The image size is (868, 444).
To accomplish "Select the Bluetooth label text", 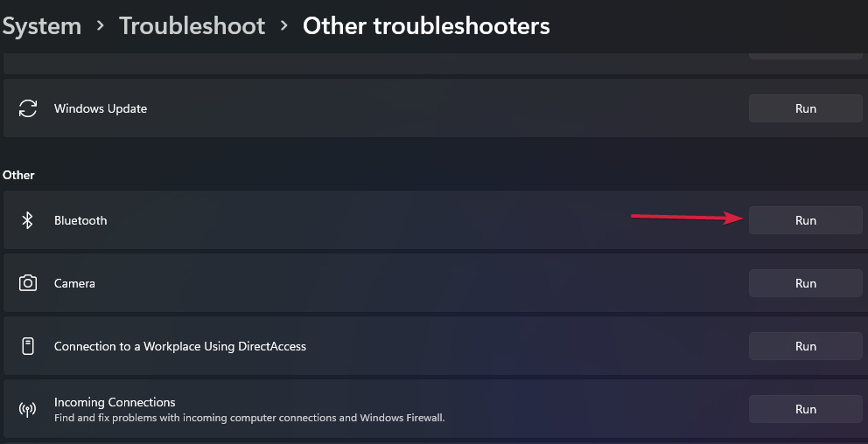I will (x=80, y=220).
